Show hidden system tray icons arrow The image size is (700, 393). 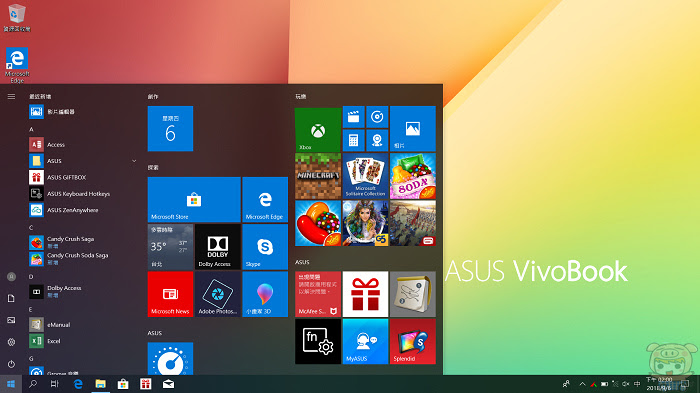click(x=582, y=384)
